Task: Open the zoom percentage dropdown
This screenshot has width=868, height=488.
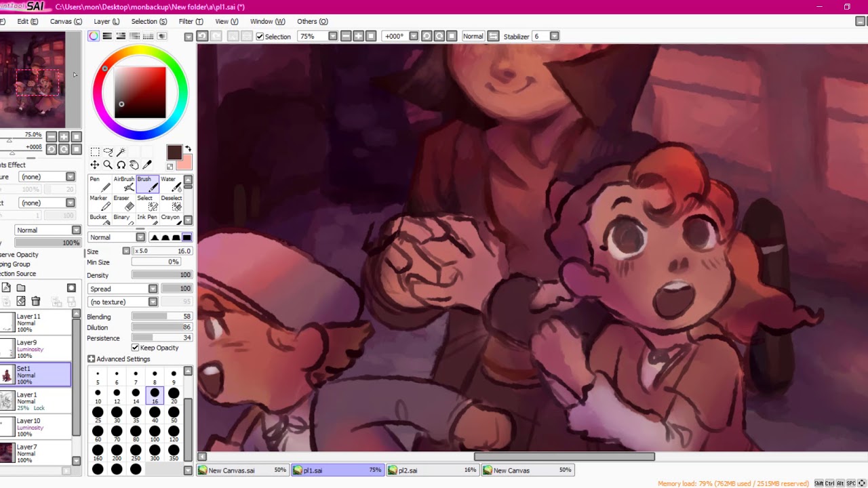Action: click(x=333, y=36)
